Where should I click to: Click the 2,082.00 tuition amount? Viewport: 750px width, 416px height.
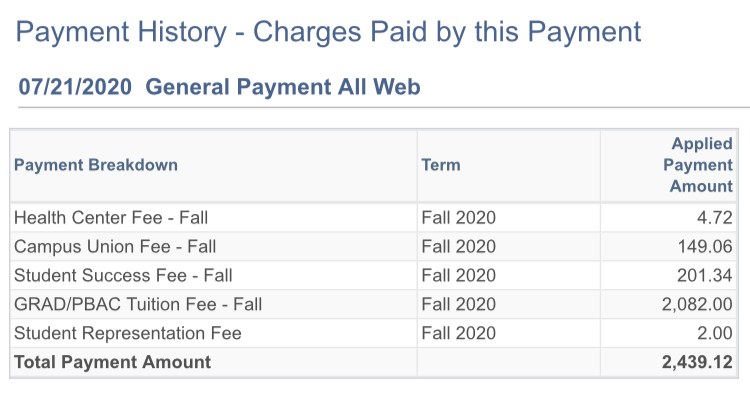pos(697,305)
